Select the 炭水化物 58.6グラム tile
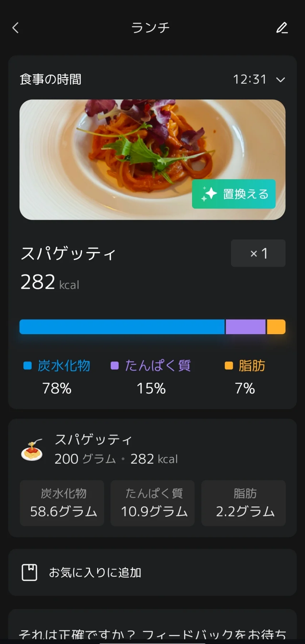 [x=62, y=503]
